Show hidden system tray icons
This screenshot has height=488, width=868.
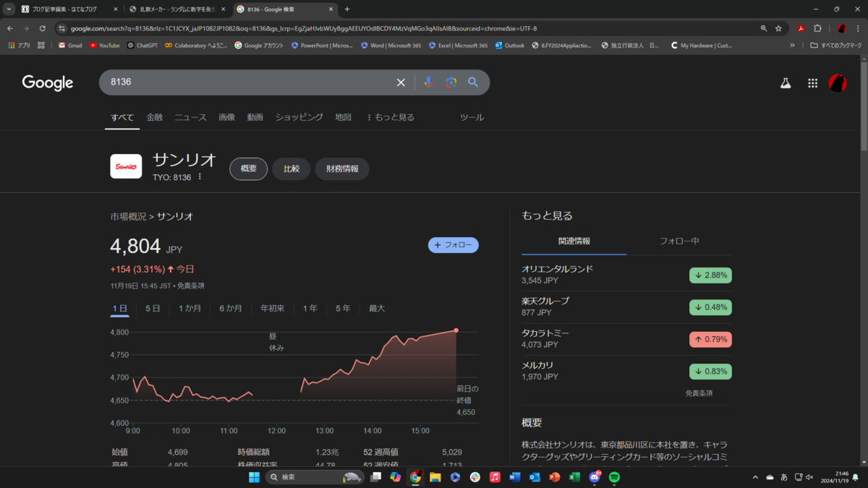[x=755, y=477]
